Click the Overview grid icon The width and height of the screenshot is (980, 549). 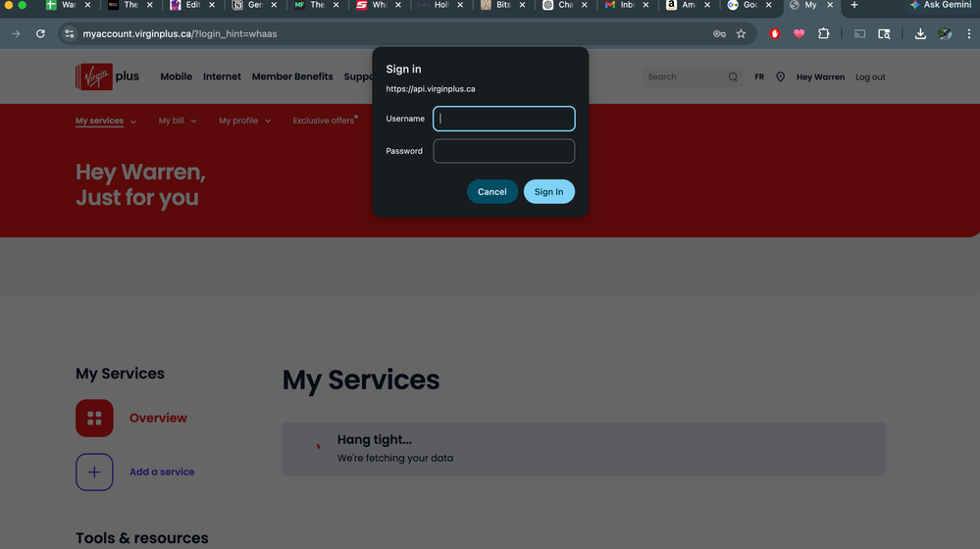94,418
